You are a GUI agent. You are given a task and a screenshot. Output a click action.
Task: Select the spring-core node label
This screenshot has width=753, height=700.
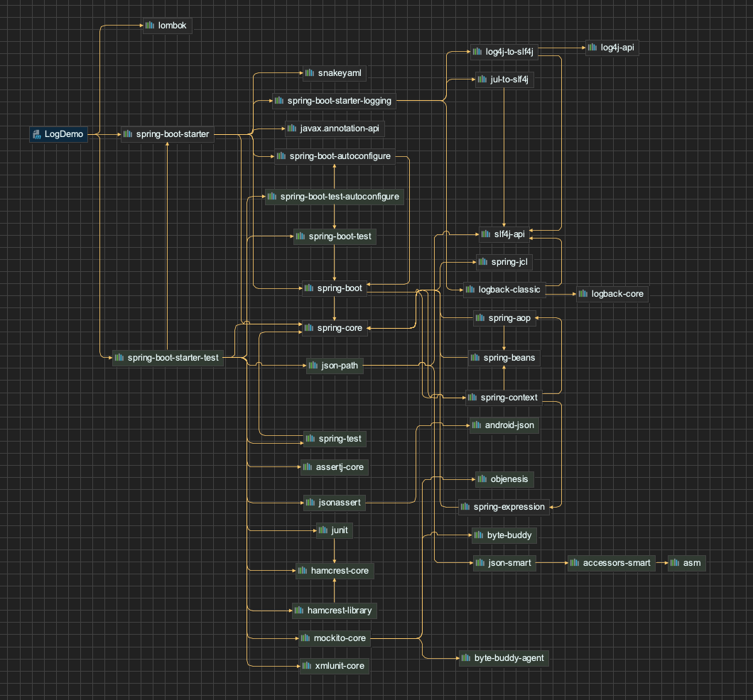pyautogui.click(x=340, y=328)
